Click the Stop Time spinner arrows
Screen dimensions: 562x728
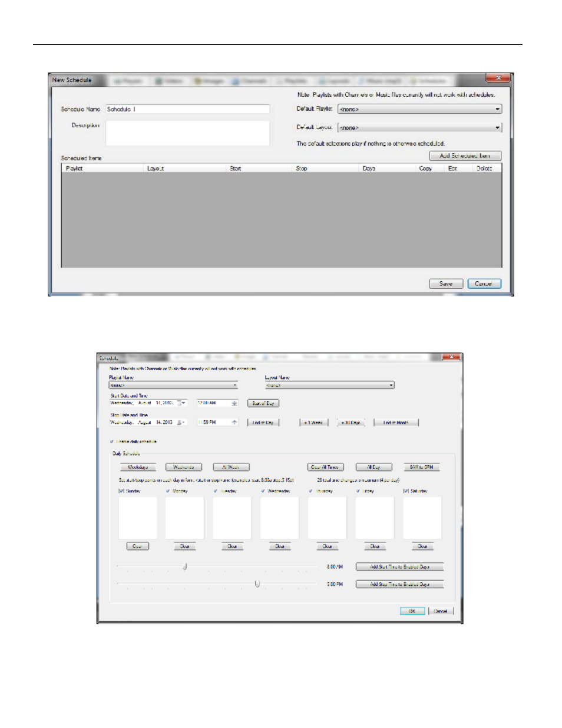(x=234, y=422)
